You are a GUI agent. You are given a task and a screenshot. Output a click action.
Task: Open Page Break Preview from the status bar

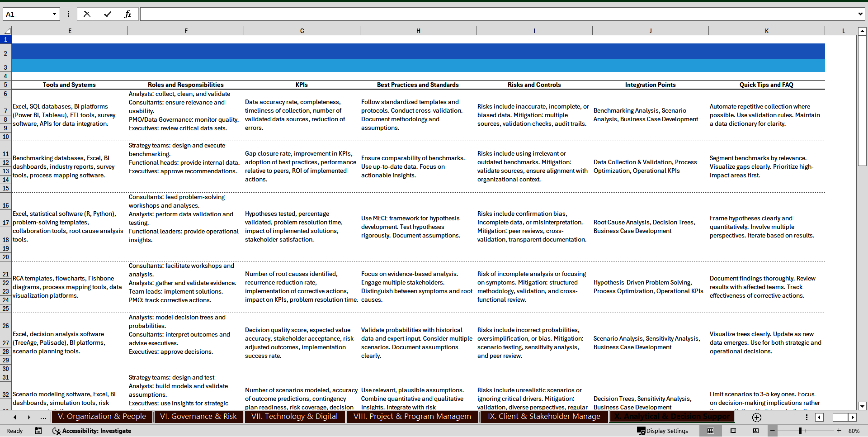click(x=755, y=431)
